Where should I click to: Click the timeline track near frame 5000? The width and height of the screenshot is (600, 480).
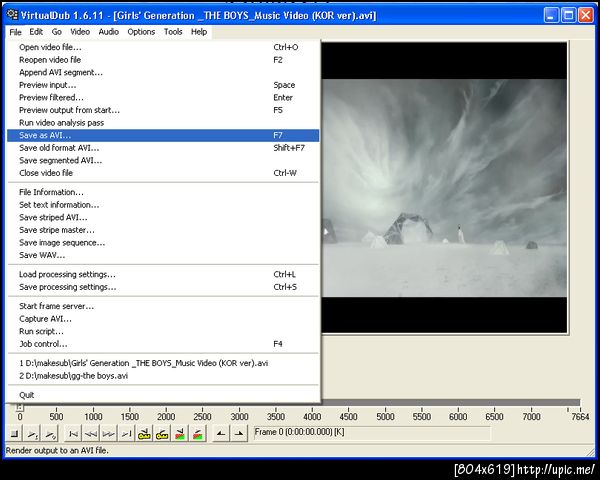click(385, 403)
